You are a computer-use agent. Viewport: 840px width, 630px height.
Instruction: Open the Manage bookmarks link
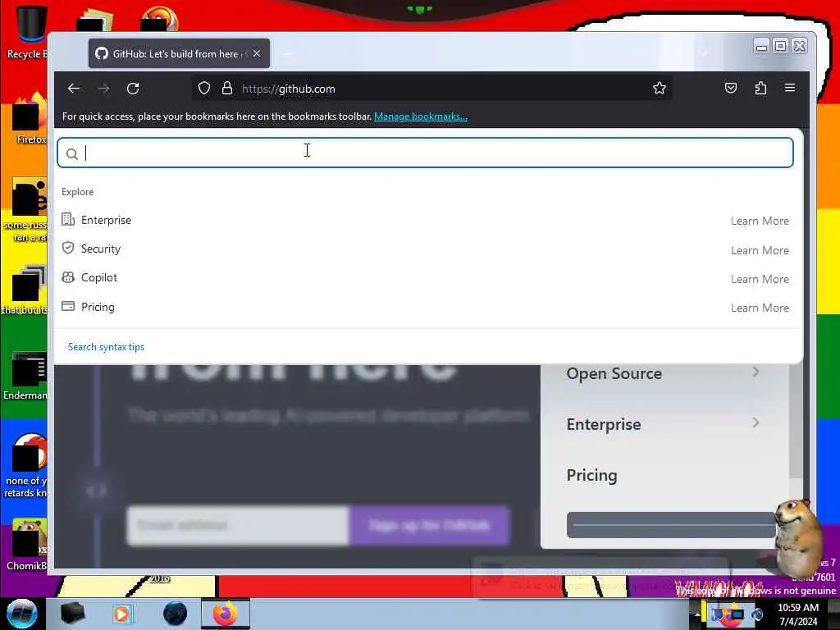(421, 116)
